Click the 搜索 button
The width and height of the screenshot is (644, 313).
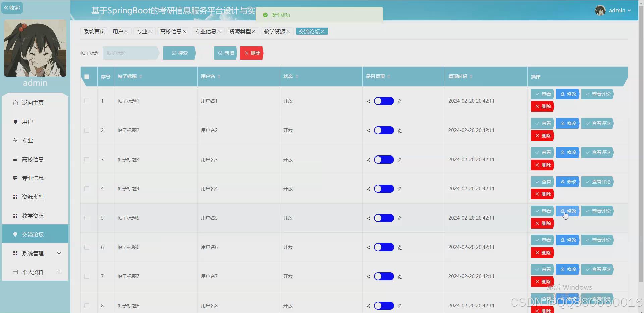[x=179, y=53]
